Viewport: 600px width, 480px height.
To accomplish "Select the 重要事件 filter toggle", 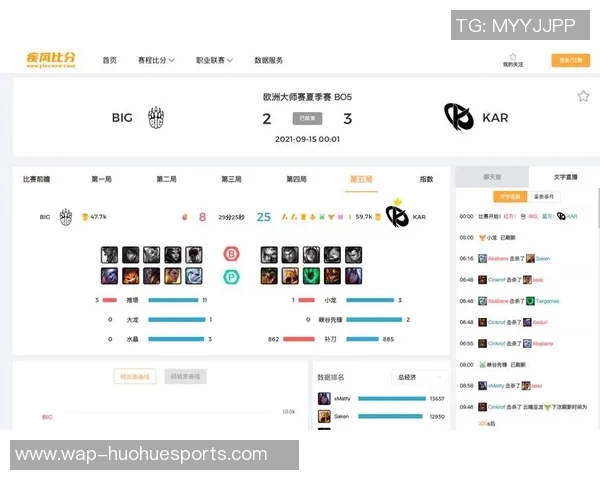I will pos(544,197).
